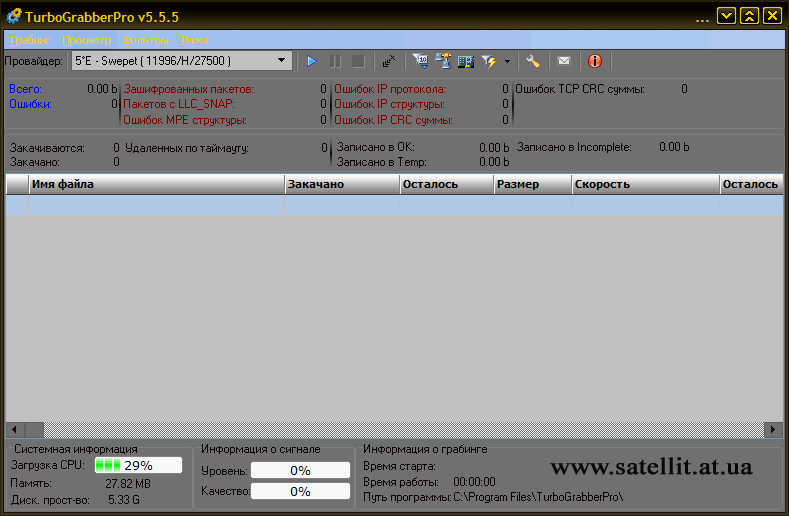Open settings with the wrench icon

pos(533,61)
